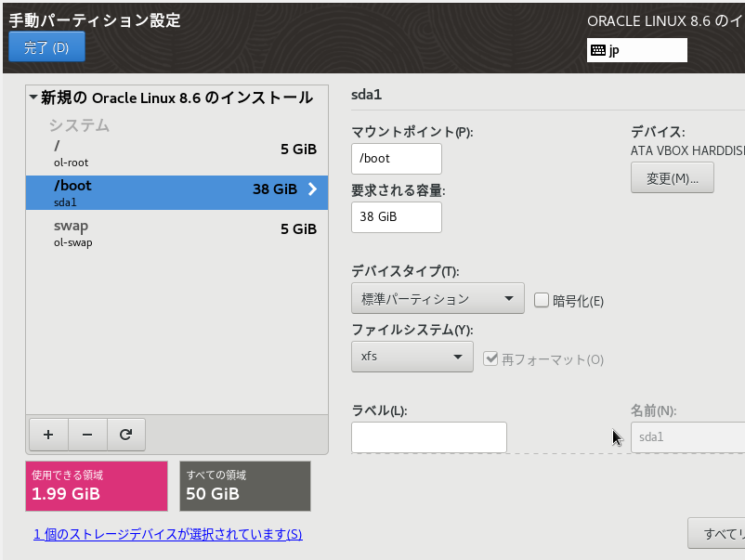This screenshot has width=745, height=560.
Task: Click the chevron arrow on the /boot row
Action: 312,189
